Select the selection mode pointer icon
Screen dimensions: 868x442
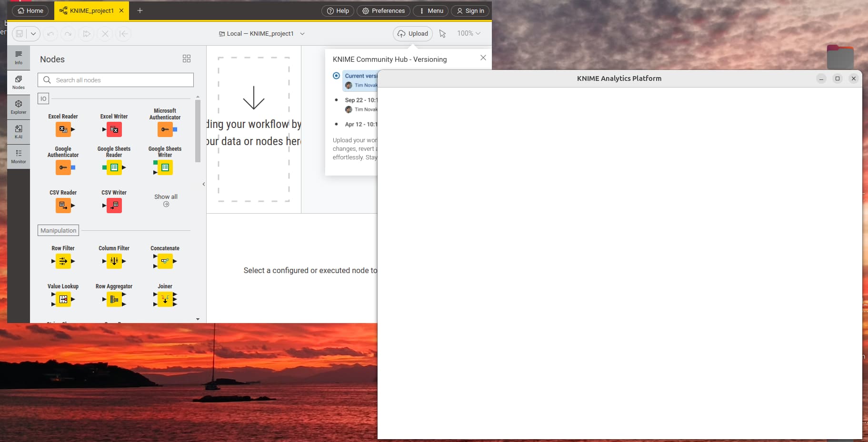[x=442, y=34]
